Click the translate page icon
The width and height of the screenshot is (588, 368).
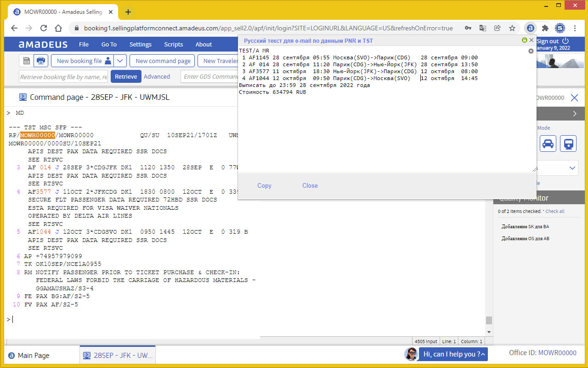click(482, 28)
